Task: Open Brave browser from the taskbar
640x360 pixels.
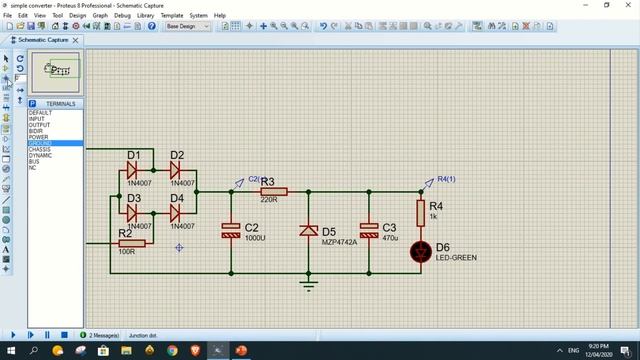Action: [196, 350]
